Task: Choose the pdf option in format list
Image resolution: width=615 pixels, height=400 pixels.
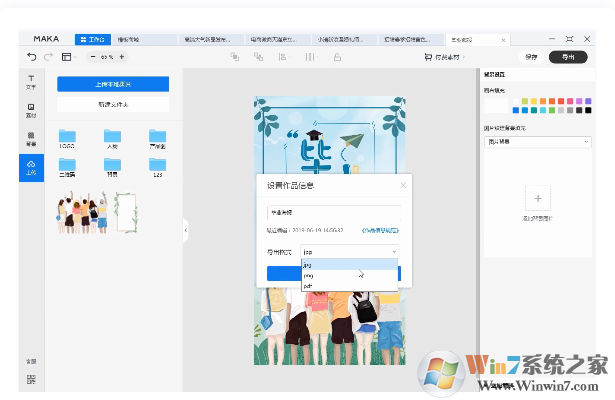Action: point(308,286)
